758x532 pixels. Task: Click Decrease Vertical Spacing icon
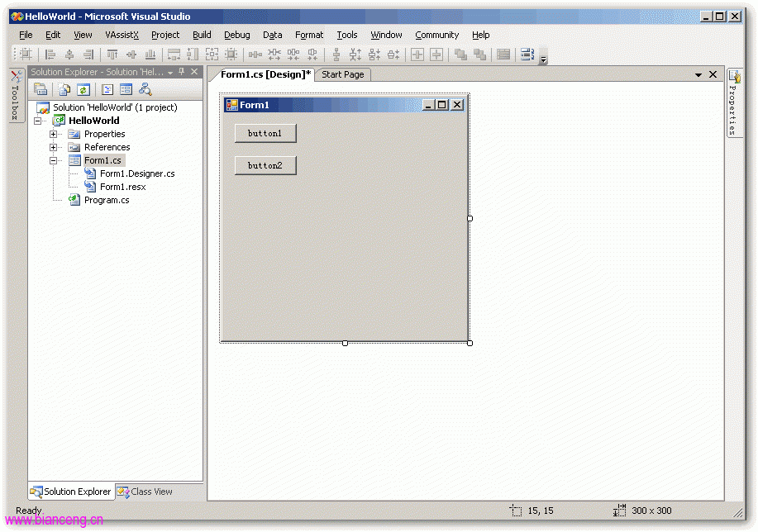[x=374, y=55]
